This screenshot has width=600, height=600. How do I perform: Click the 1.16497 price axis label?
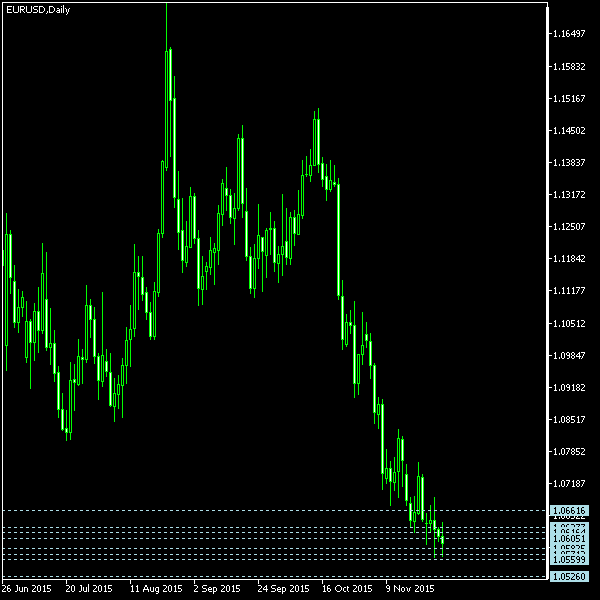pos(569,34)
